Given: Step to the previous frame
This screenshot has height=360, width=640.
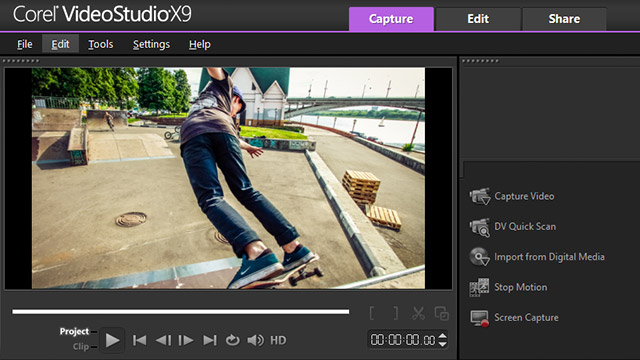Looking at the screenshot, I should tap(164, 340).
